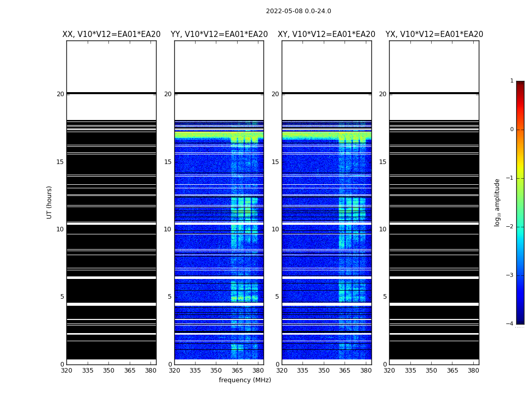This screenshot has width=532, height=405.
Task: Select the XY, V10*V12=EA01*EA20 panel title
Action: pyautogui.click(x=326, y=34)
